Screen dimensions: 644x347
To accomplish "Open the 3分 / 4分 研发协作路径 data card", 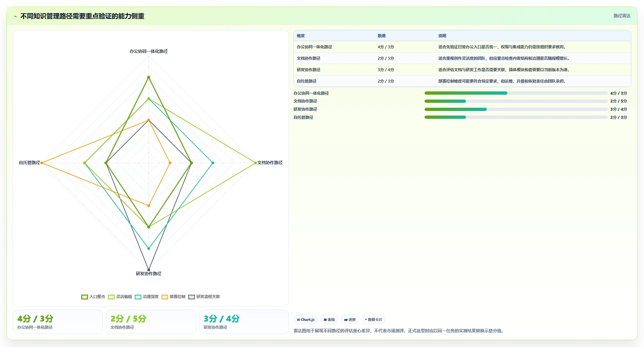I will pyautogui.click(x=244, y=322).
